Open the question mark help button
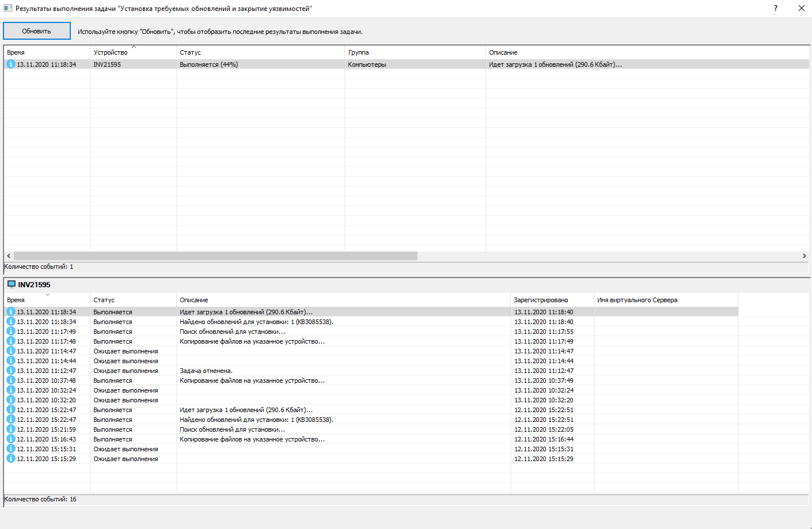 click(776, 8)
